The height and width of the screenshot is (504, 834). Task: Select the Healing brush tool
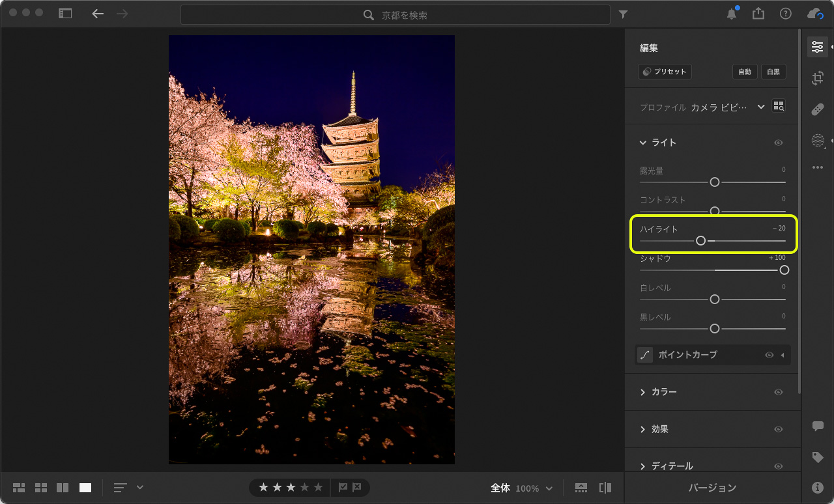[817, 109]
